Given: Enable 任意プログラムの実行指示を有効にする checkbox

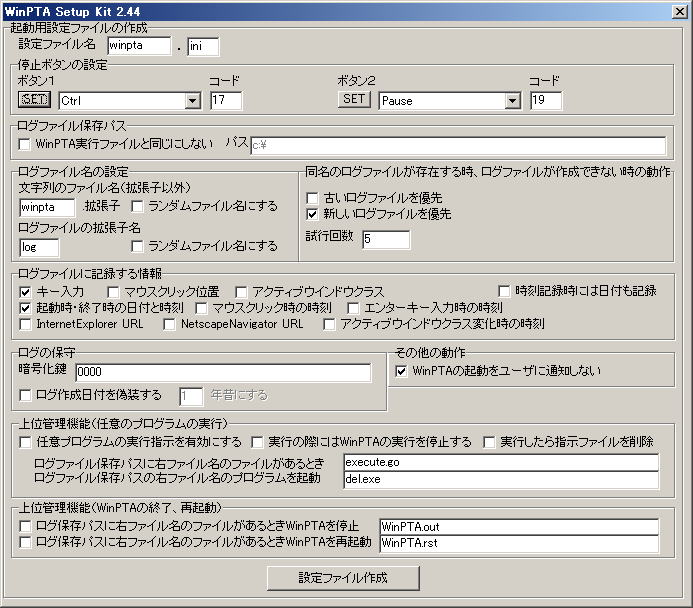Looking at the screenshot, I should pos(26,442).
